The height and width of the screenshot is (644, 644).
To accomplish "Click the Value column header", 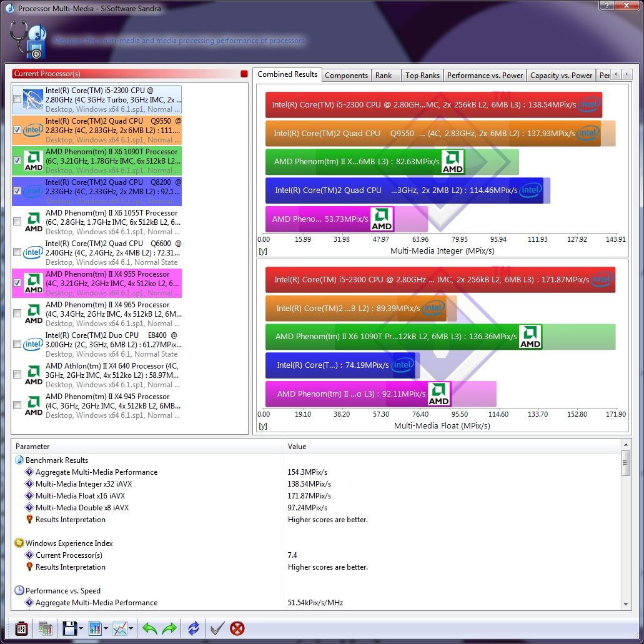I will [x=452, y=447].
